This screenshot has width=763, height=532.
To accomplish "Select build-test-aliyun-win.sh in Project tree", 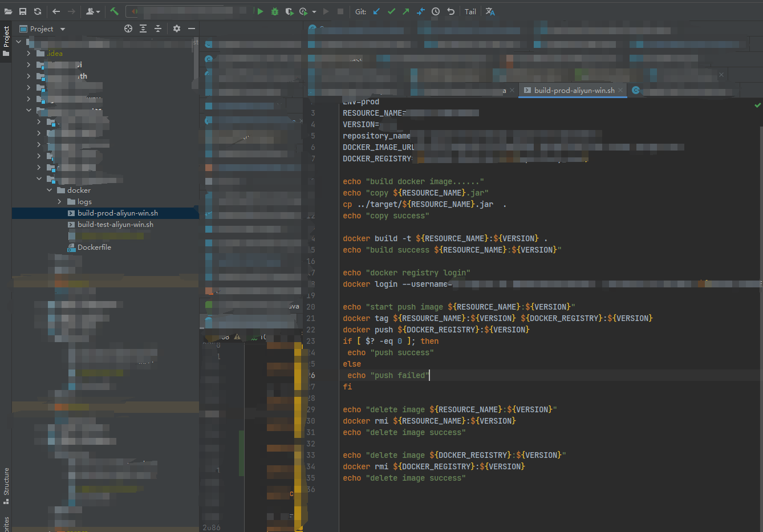I will pos(115,224).
